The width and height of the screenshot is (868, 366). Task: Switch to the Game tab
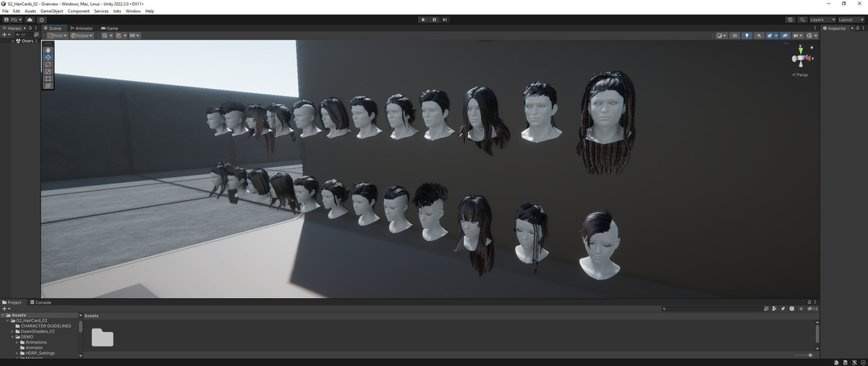109,27
